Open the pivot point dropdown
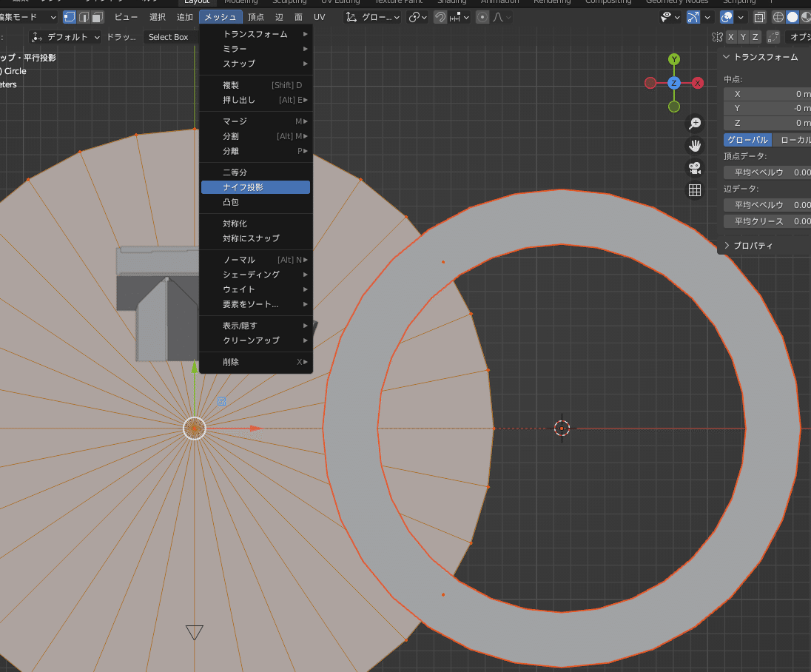 pos(417,17)
